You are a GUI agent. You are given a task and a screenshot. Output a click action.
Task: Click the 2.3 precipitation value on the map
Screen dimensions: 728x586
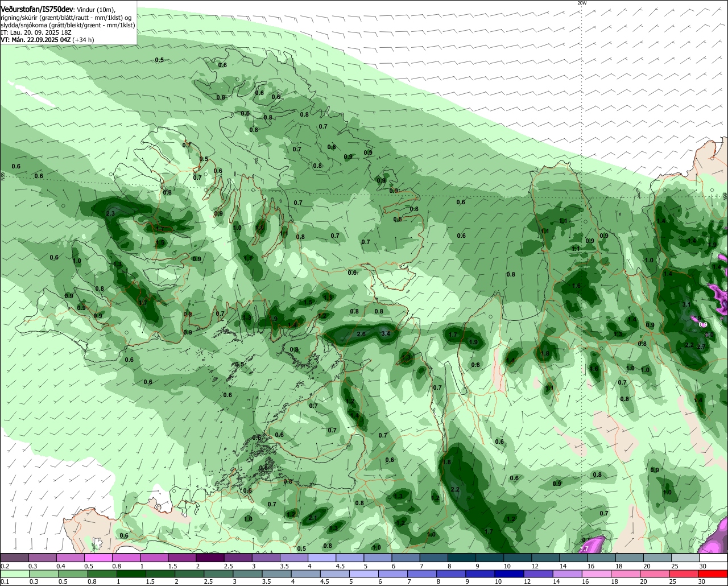[110, 213]
